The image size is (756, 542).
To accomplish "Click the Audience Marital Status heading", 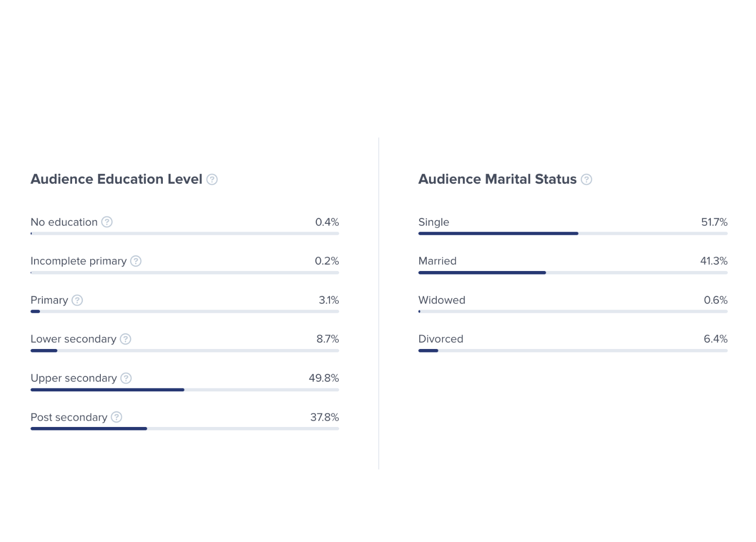I will point(497,179).
